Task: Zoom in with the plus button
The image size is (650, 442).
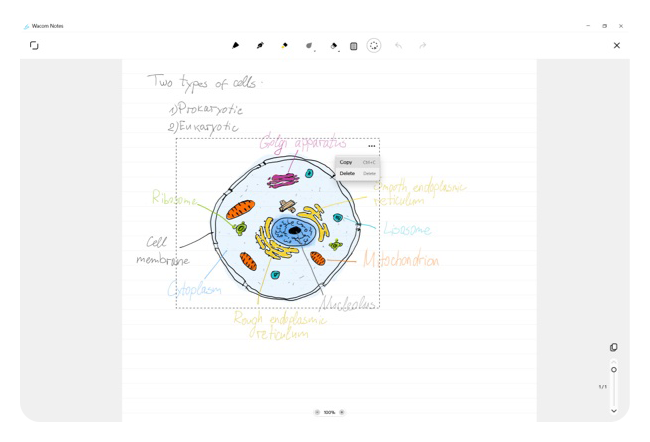Action: [x=342, y=412]
